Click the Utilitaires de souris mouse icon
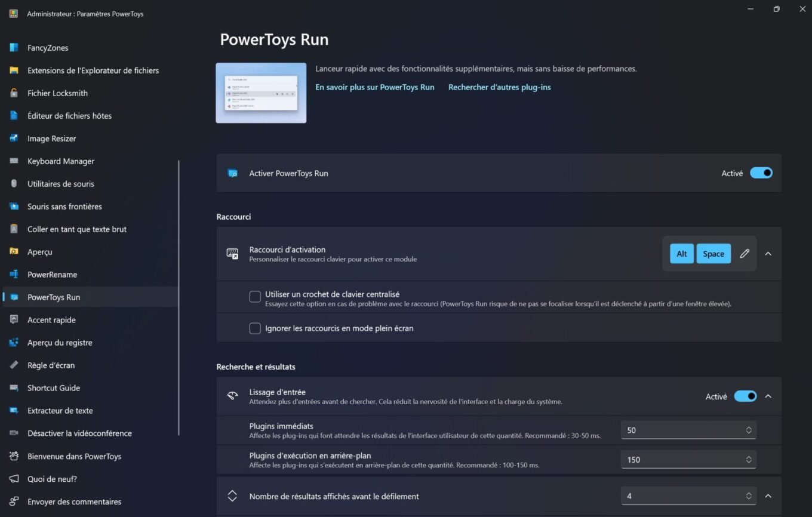Viewport: 812px width, 517px height. tap(14, 184)
